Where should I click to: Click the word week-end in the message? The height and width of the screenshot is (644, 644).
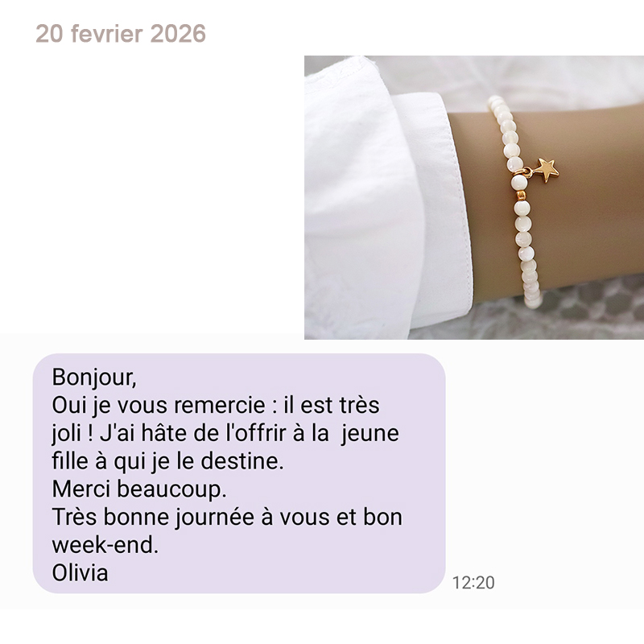click(105, 545)
